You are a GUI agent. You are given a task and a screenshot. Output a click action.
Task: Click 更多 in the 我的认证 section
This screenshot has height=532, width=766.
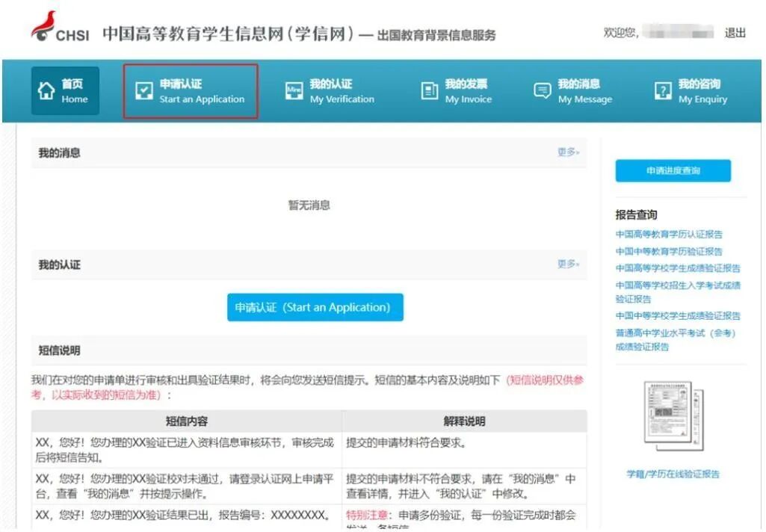click(568, 264)
